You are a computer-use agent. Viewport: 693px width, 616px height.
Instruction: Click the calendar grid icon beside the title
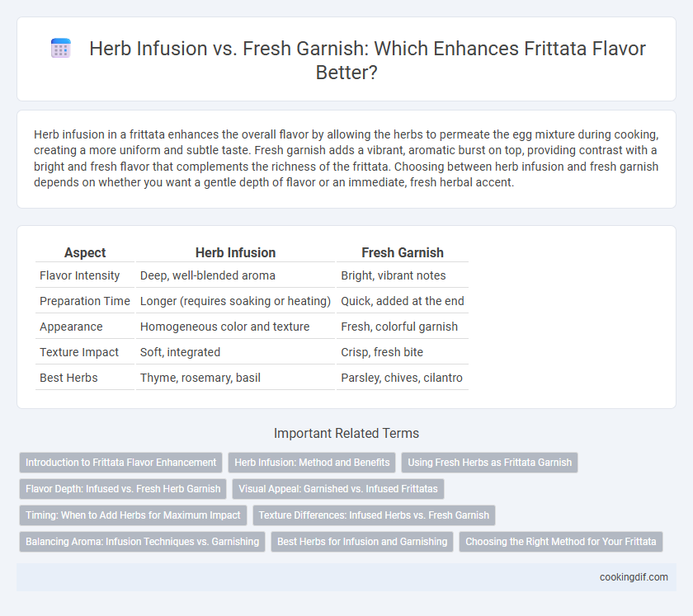[60, 48]
